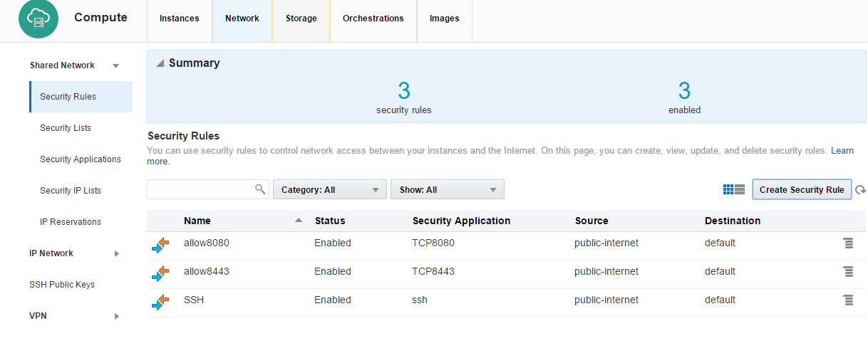Image resolution: width=868 pixels, height=358 pixels.
Task: Open the action menu for allow8080 rule
Action: pyautogui.click(x=848, y=243)
